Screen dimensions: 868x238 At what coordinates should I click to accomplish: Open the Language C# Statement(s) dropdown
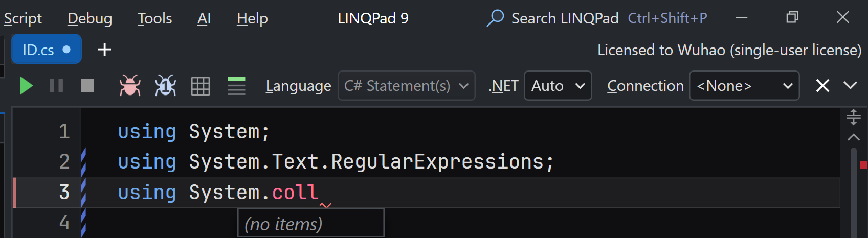coord(407,86)
